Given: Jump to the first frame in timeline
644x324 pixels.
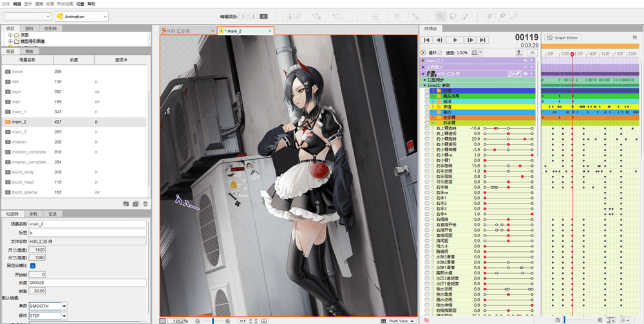Looking at the screenshot, I should pyautogui.click(x=427, y=40).
